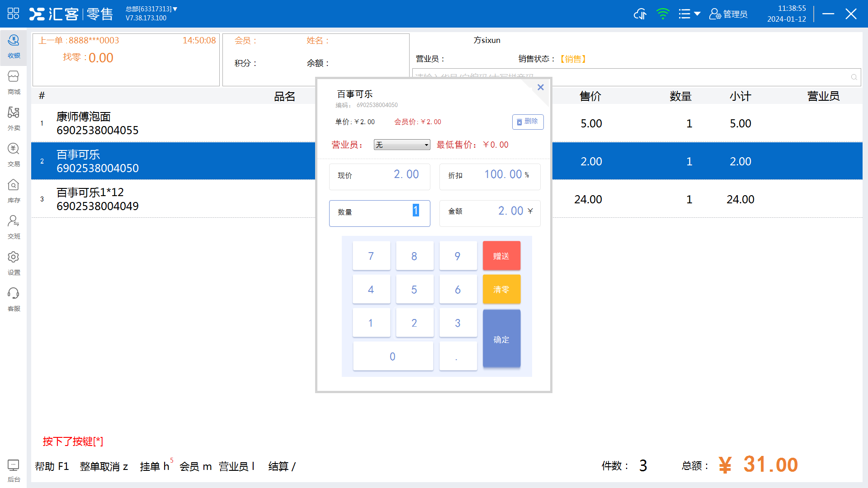The image size is (868, 488).
Task: Open the 营业员 salesperson dropdown in dialog
Action: click(401, 145)
